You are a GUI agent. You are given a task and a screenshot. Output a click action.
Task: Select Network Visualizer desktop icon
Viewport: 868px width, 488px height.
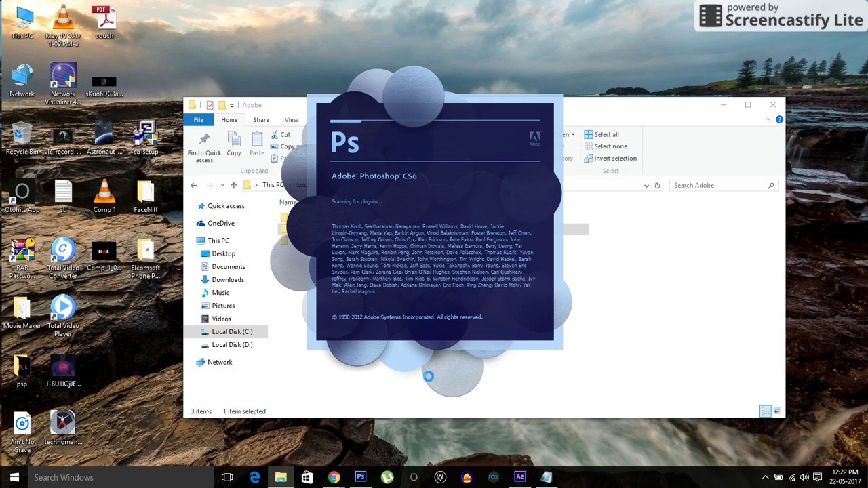point(63,84)
